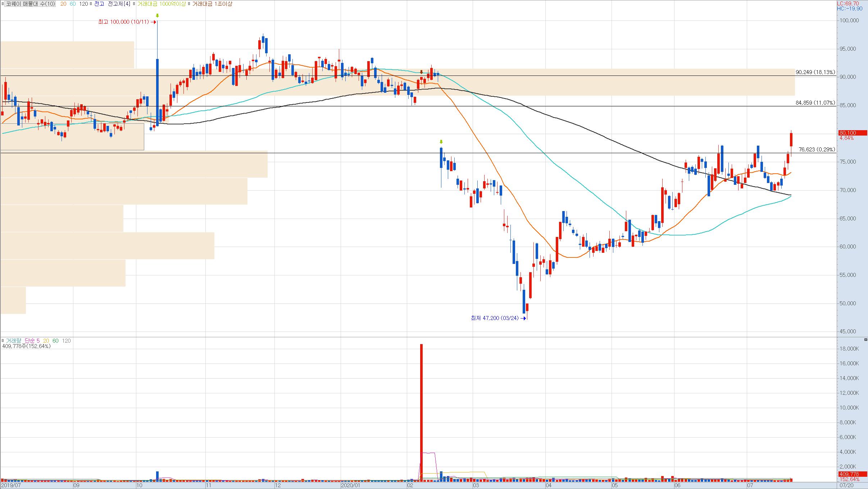Click the black 120 moving average label
The image size is (868, 489).
pos(83,4)
